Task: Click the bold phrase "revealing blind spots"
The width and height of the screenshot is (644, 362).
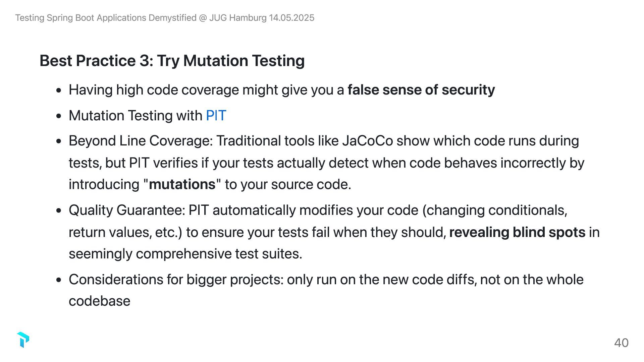Action: (517, 232)
